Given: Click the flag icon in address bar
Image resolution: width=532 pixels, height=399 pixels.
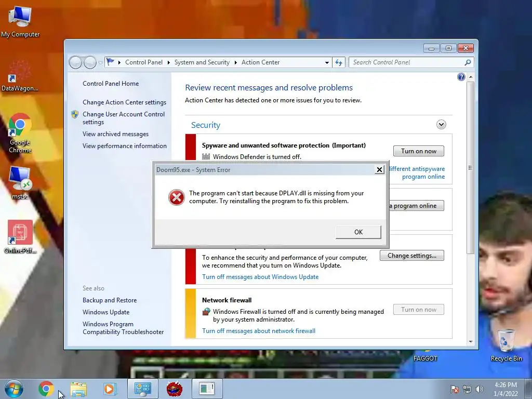Looking at the screenshot, I should click(110, 62).
